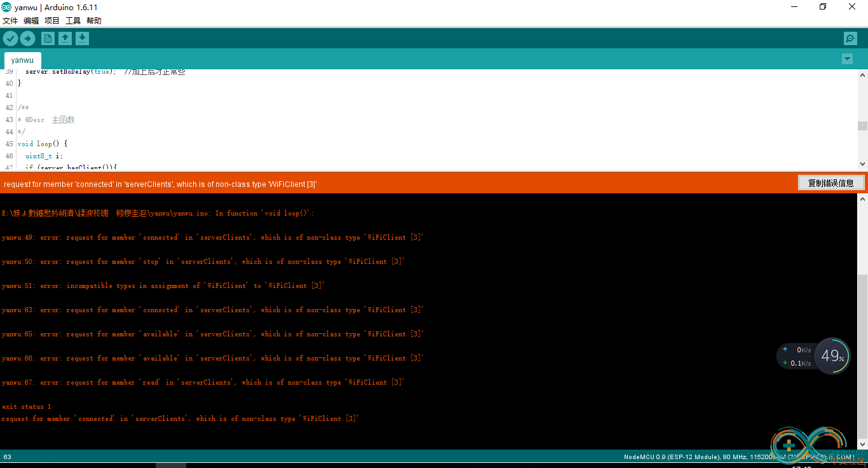The width and height of the screenshot is (868, 468).
Task: Click line number 45 in gutter
Action: pos(9,144)
